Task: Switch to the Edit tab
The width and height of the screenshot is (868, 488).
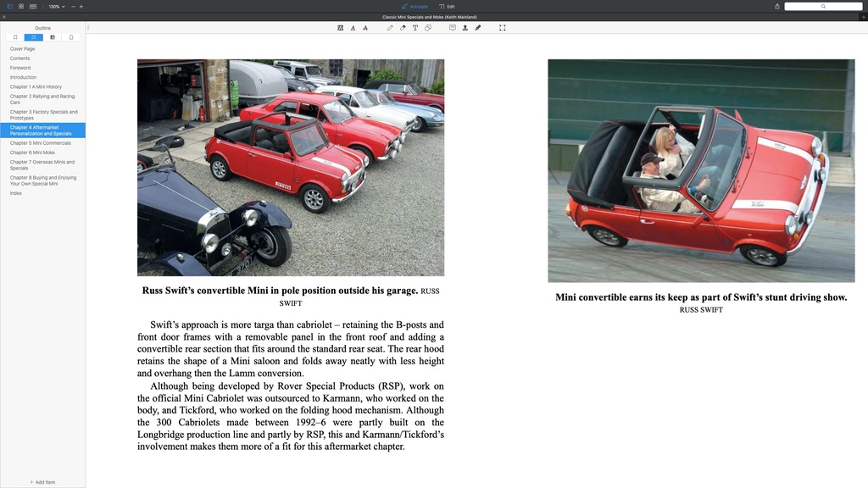Action: click(446, 6)
